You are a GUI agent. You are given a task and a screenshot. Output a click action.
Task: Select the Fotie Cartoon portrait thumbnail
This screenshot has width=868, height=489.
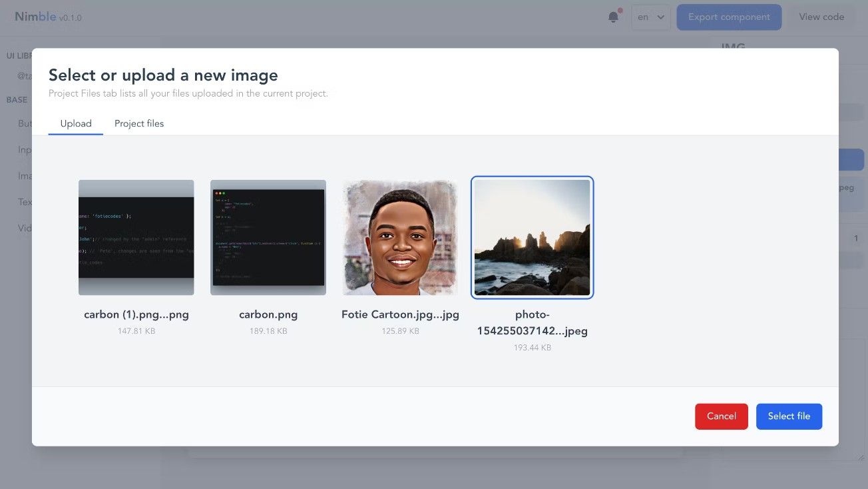click(x=400, y=237)
